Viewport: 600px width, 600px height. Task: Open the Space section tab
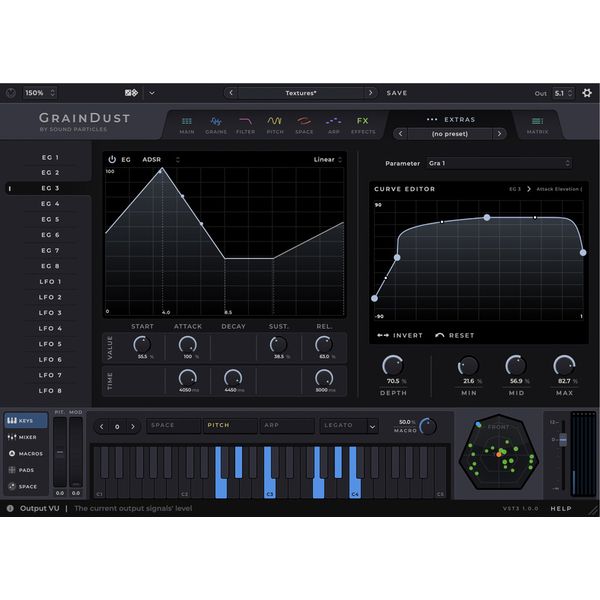click(x=304, y=125)
